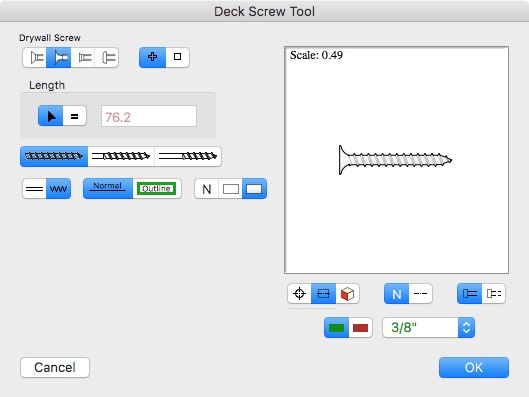This screenshot has height=397, width=529.
Task: Click the Cancel button
Action: click(x=55, y=367)
